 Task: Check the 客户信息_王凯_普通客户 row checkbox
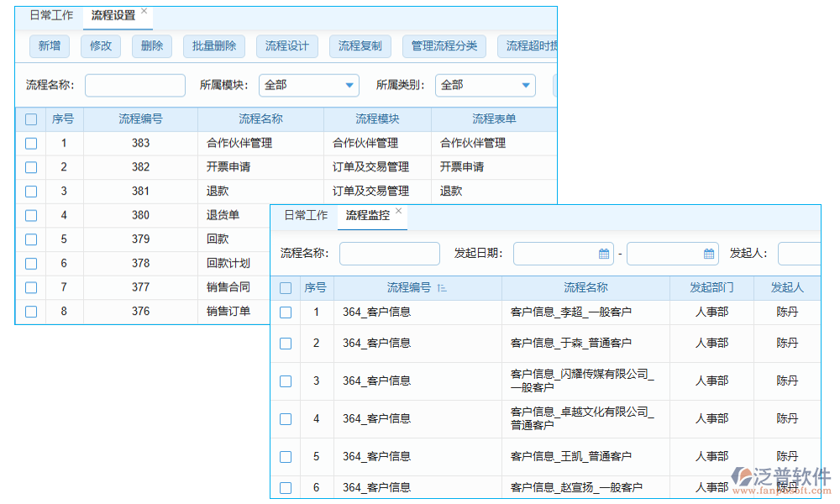(286, 456)
